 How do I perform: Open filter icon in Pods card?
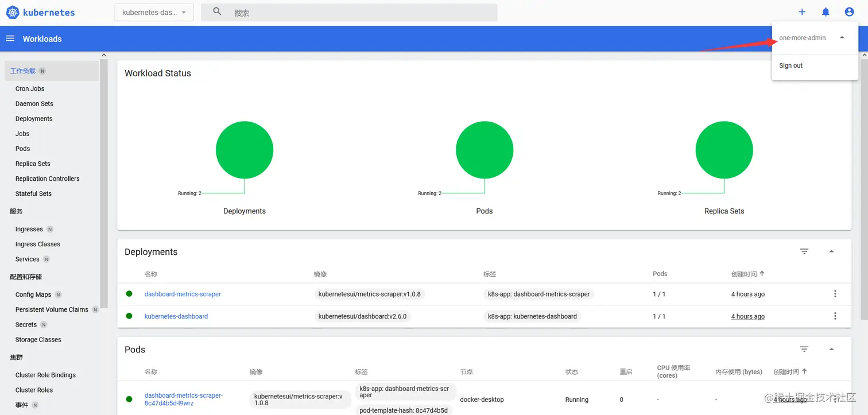[804, 349]
